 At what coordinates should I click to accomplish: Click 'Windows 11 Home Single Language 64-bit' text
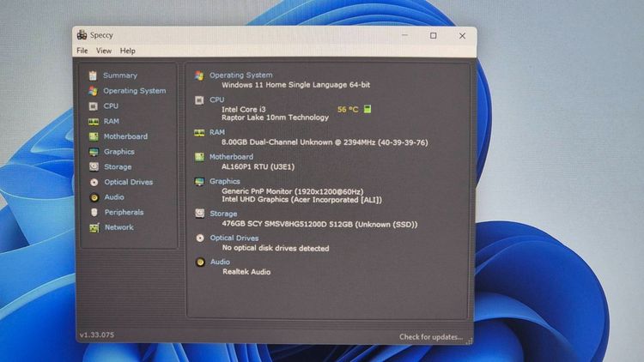(295, 85)
